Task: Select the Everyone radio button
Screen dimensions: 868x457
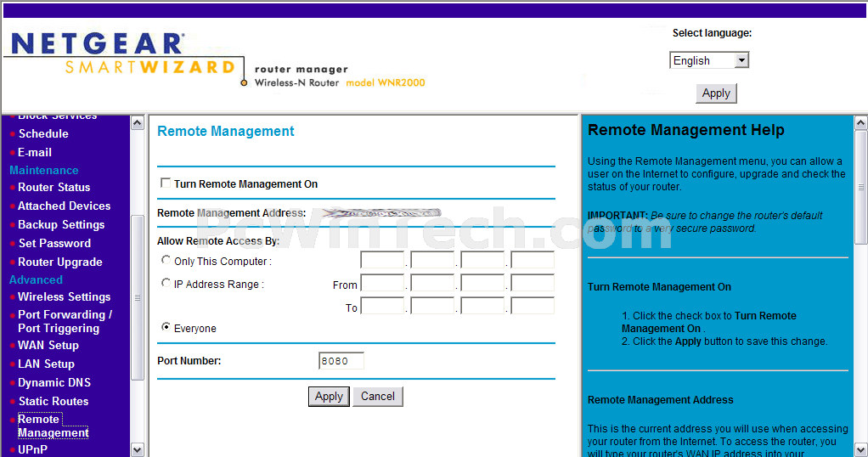Action: click(x=166, y=327)
